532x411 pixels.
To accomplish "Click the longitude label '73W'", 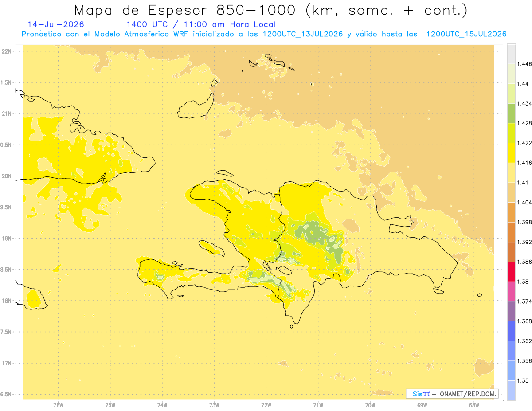I will [x=214, y=405].
